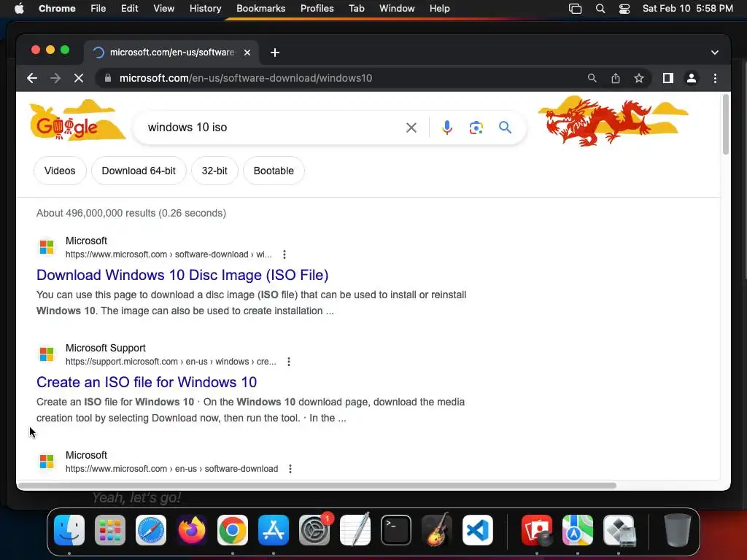The height and width of the screenshot is (560, 747).
Task: Go back using the browser back arrow
Action: 32,78
